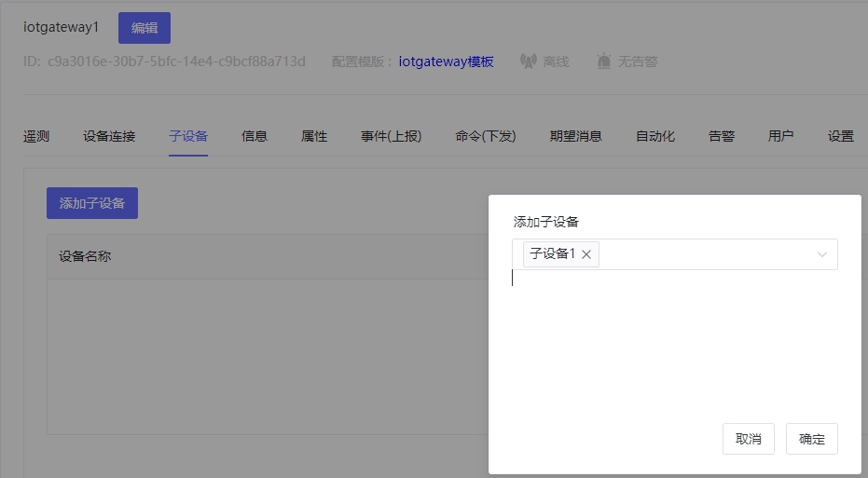Open the iotgateway模板 configuration template link
Viewport: 868px width, 478px height.
(x=446, y=61)
